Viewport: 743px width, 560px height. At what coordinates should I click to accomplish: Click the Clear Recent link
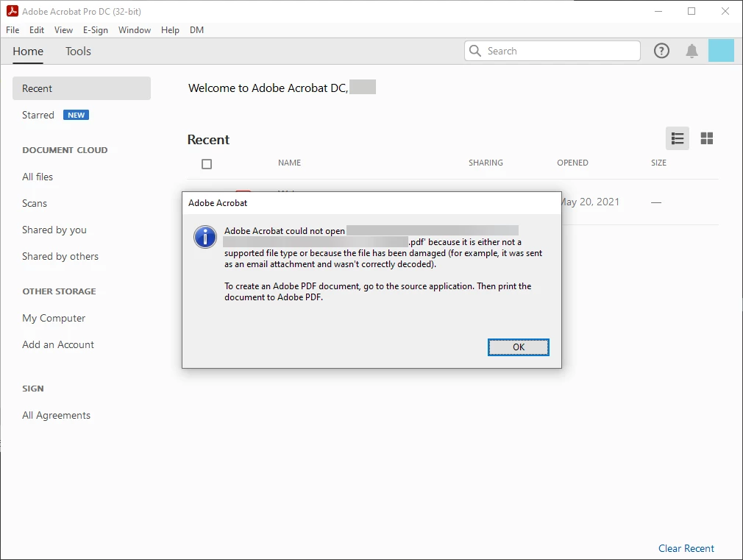pos(686,549)
